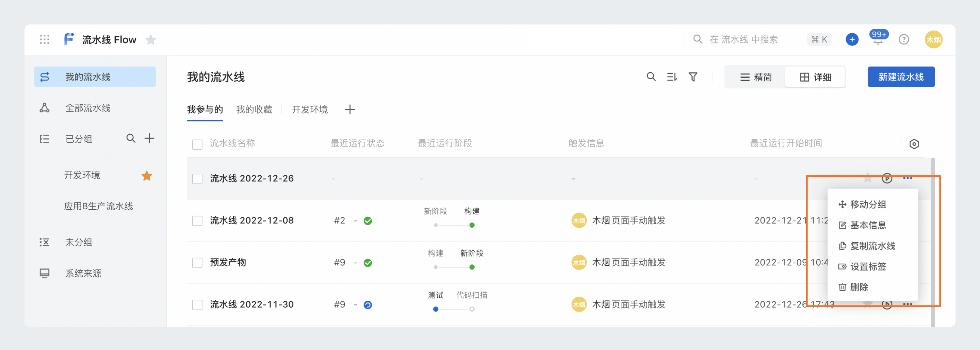Focus the 在流水线中搜索 search field
The height and width of the screenshot is (350, 980).
click(744, 39)
